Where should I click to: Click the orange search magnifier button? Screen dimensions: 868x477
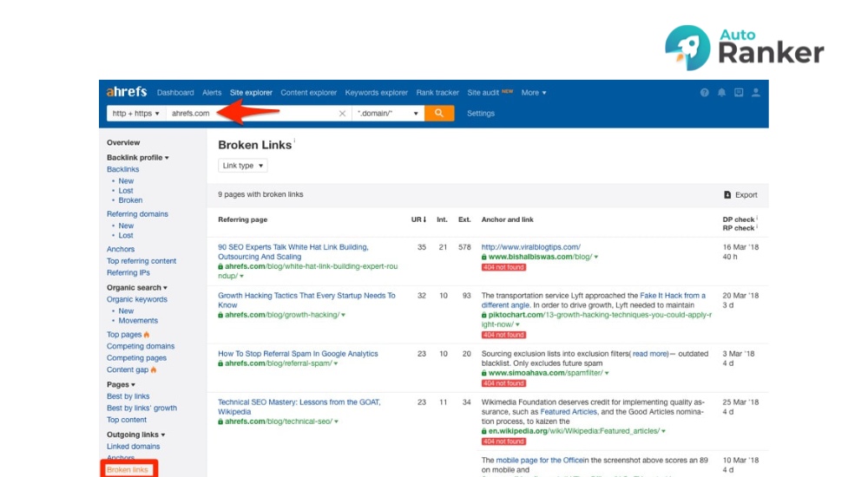pyautogui.click(x=439, y=113)
